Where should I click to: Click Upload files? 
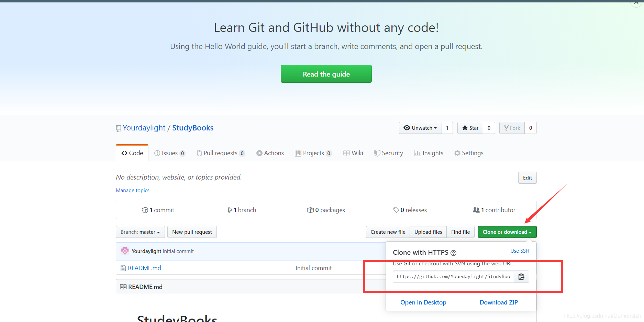click(x=428, y=232)
